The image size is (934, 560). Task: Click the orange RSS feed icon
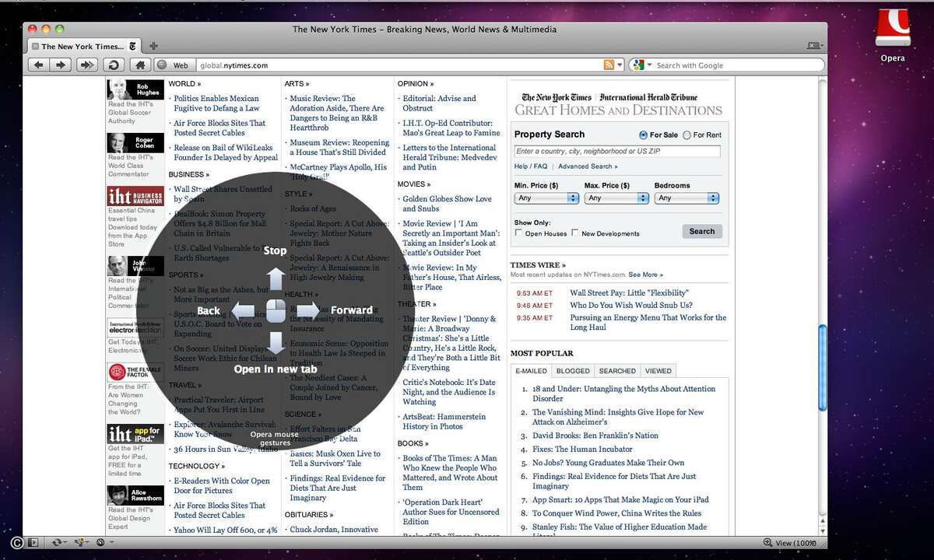tap(609, 65)
